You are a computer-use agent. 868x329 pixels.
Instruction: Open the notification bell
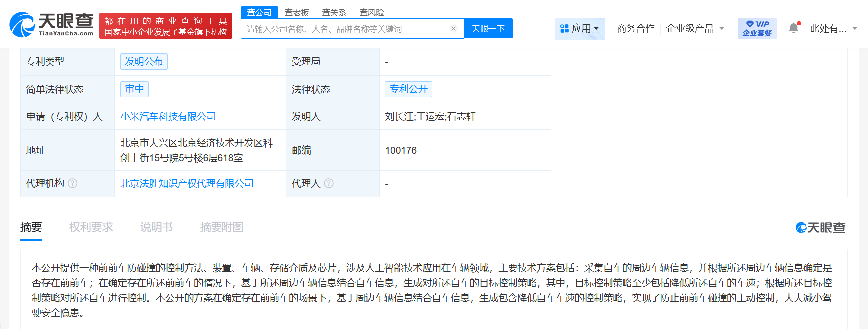click(x=794, y=28)
